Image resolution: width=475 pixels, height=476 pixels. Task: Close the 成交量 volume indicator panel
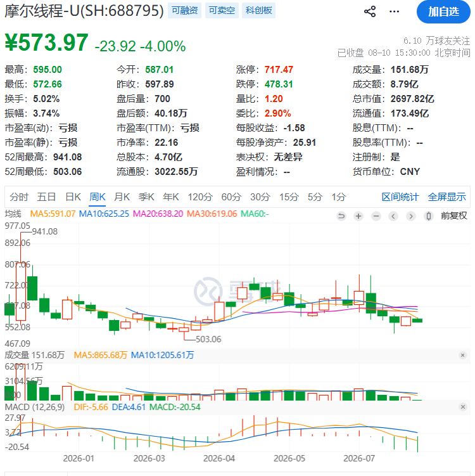(x=462, y=355)
